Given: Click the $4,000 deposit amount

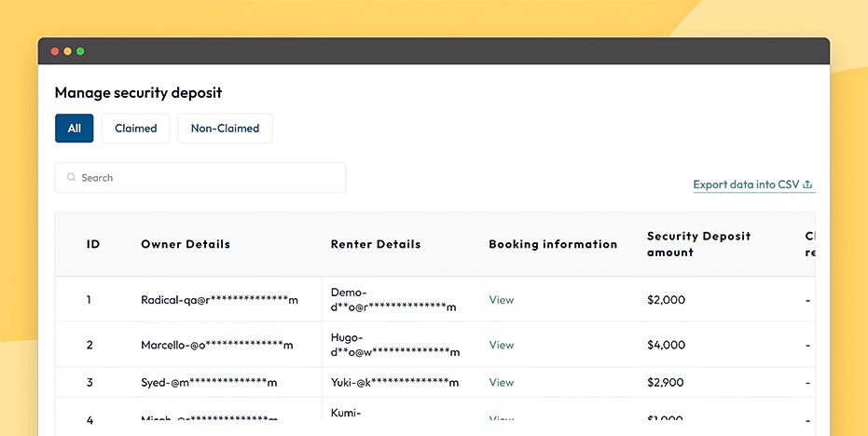Looking at the screenshot, I should (x=666, y=345).
